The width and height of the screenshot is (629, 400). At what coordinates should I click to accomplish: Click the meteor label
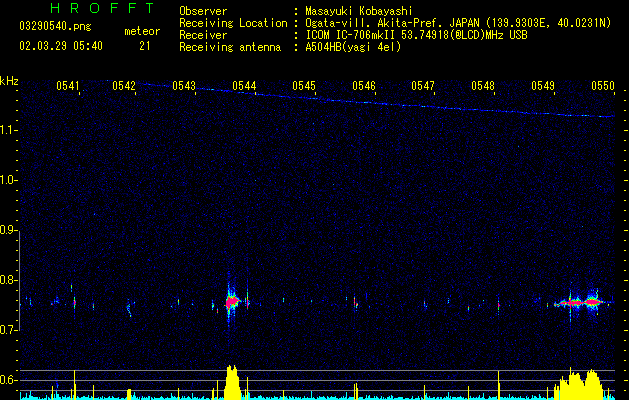tap(142, 31)
